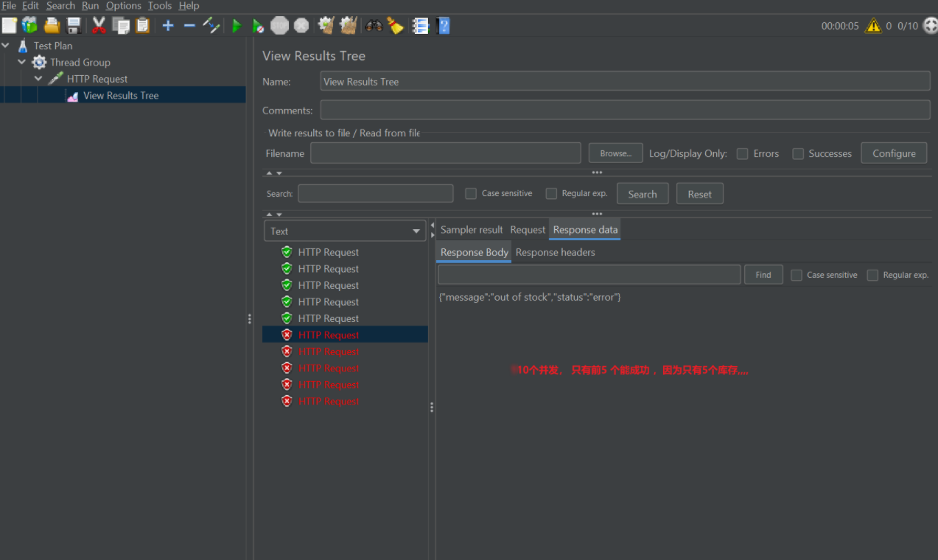Save the test plan with floppy icon

coord(74,26)
